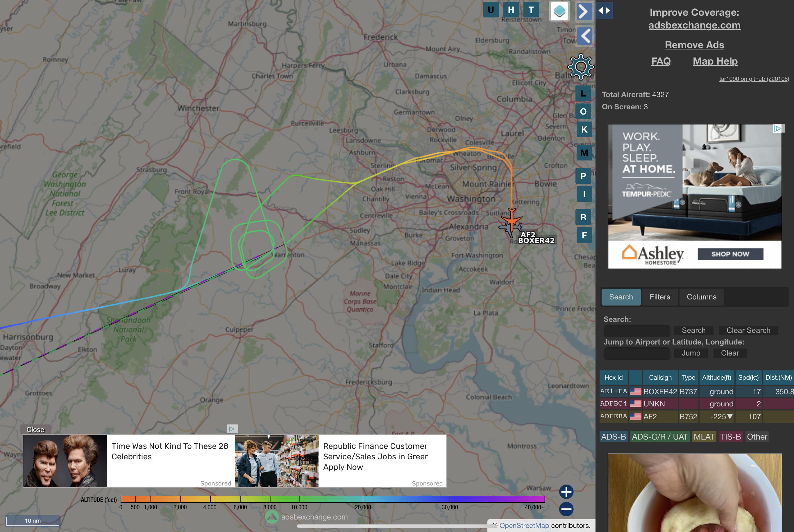This screenshot has width=794, height=532.
Task: Select the BOXER42 aircraft row
Action: [697, 392]
